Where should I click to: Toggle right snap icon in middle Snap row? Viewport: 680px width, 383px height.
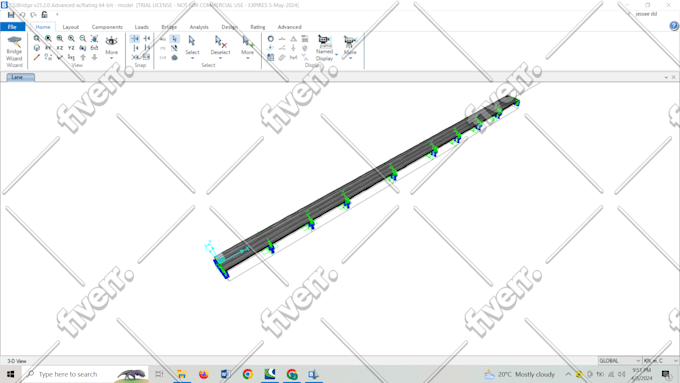pyautogui.click(x=147, y=48)
